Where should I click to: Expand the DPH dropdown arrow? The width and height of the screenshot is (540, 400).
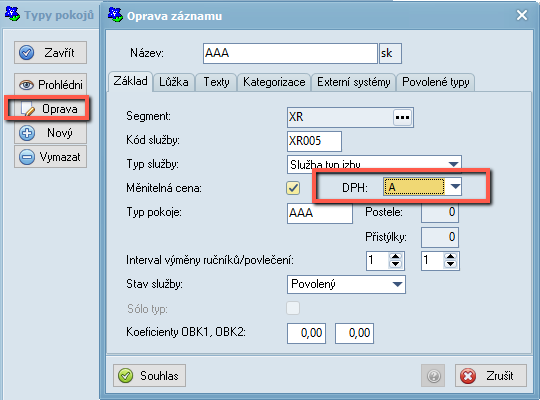tap(455, 187)
